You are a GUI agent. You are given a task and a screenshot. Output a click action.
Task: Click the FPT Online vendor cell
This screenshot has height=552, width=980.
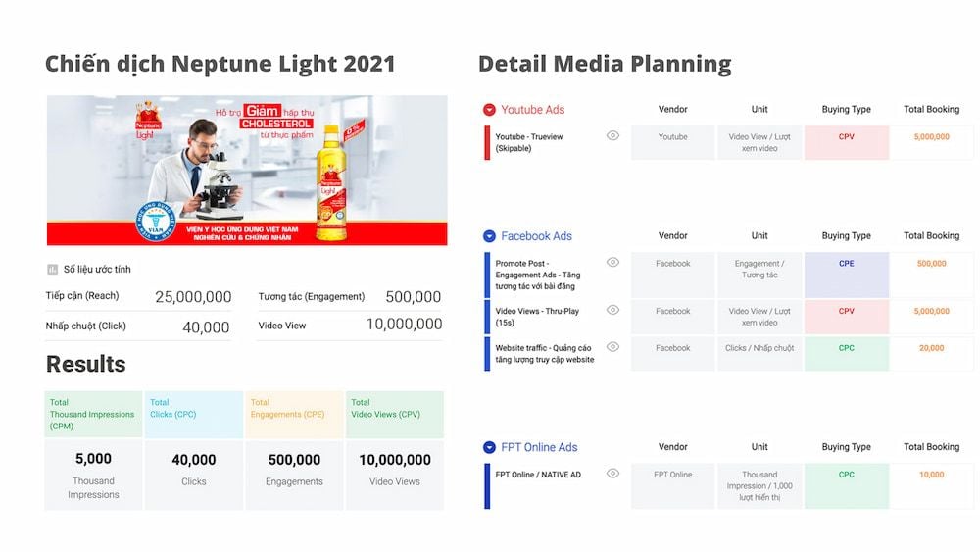click(x=673, y=485)
